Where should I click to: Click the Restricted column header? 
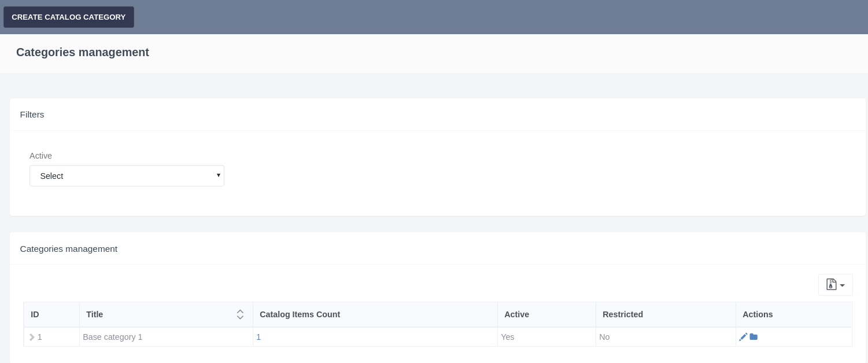(622, 314)
